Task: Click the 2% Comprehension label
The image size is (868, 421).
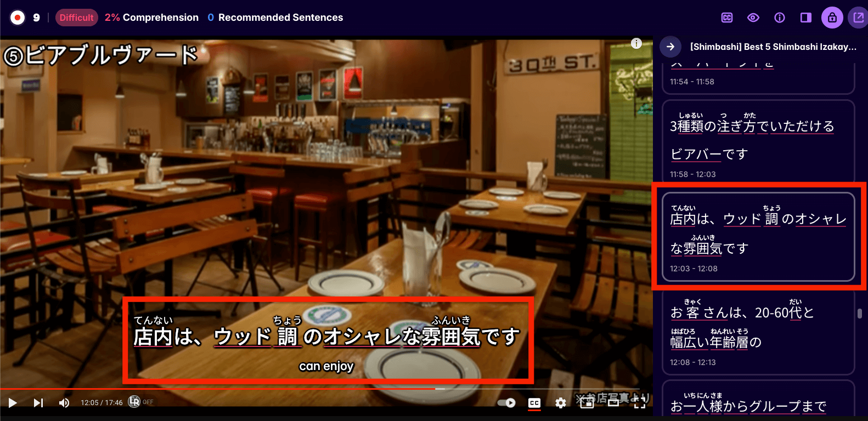Action: pos(151,18)
